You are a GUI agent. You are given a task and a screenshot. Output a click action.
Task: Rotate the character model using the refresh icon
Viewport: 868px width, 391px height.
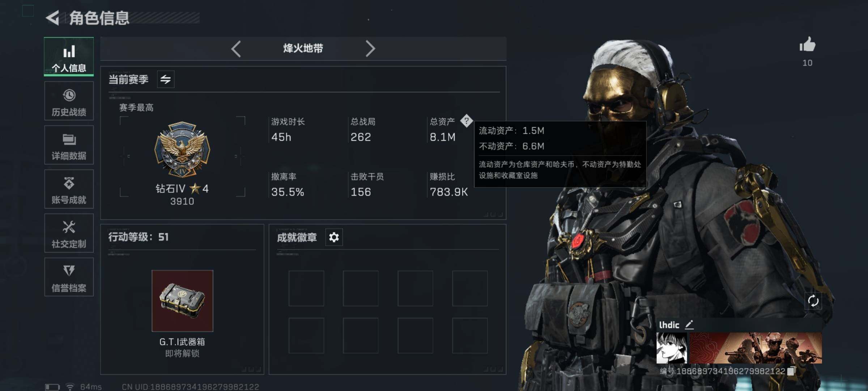click(813, 301)
